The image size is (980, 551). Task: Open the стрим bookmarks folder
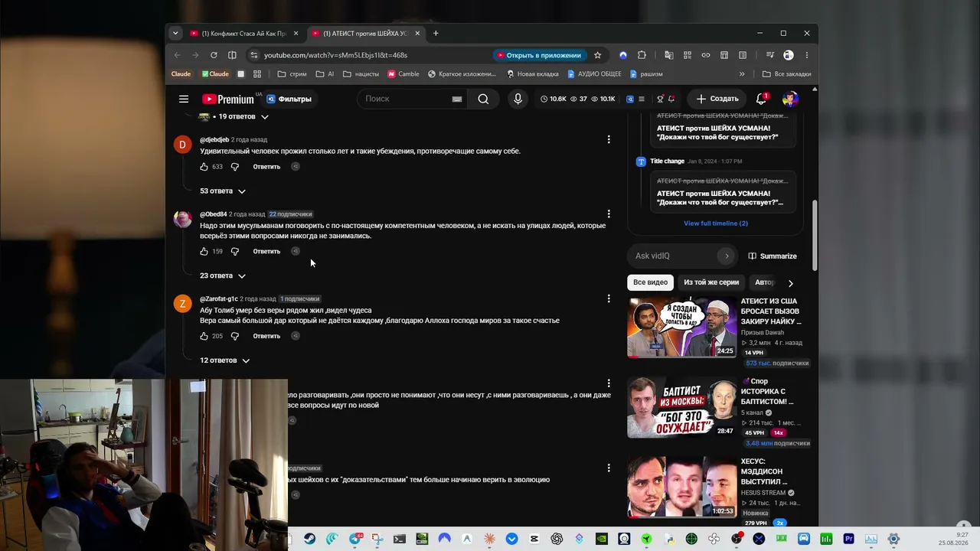pos(292,74)
